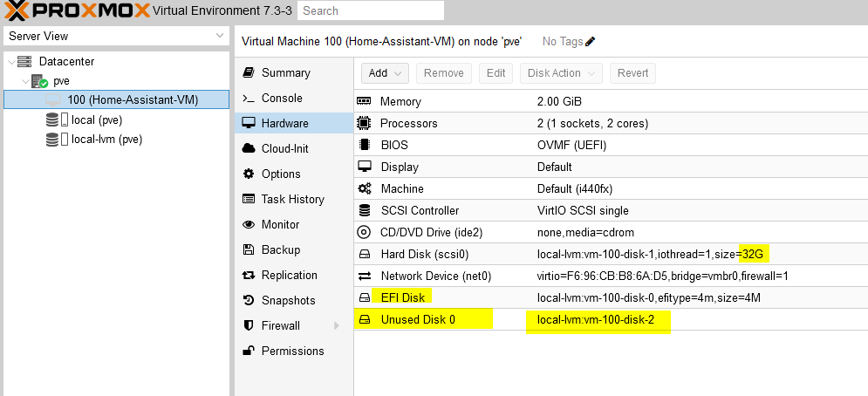Viewport: 868px width, 396px height.
Task: Open the Monitor tab
Action: [294, 224]
